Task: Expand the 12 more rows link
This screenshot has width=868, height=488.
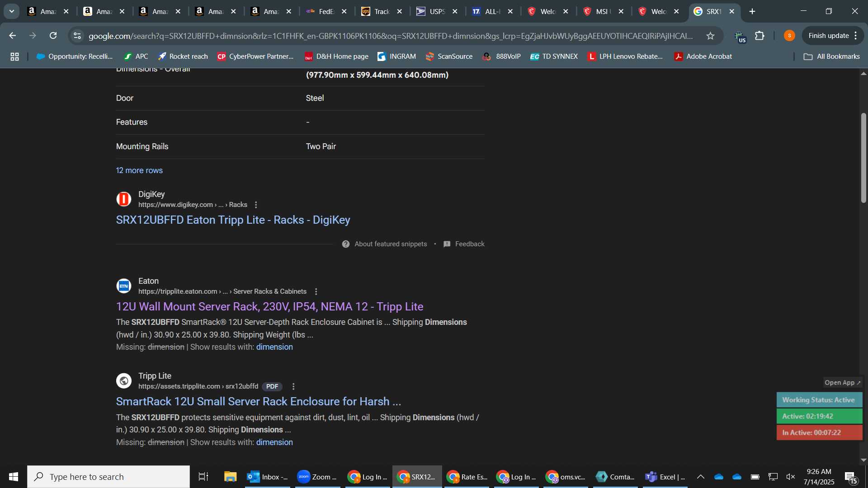Action: (139, 170)
